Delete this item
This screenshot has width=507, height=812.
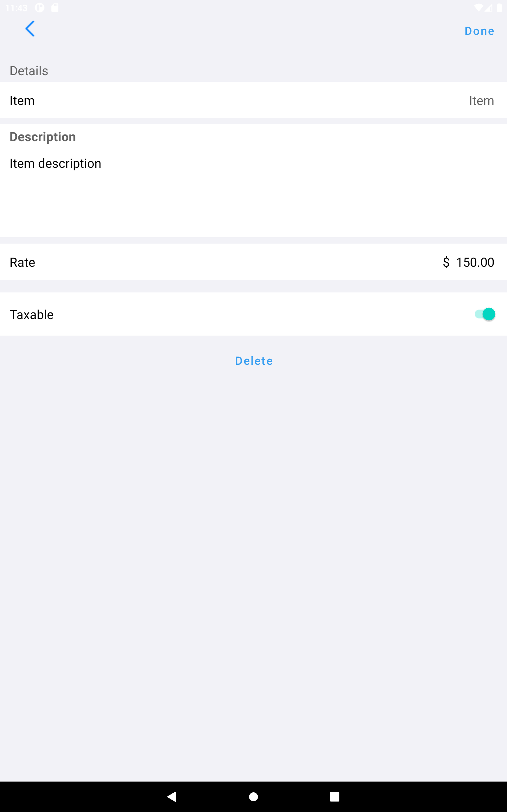pos(254,361)
